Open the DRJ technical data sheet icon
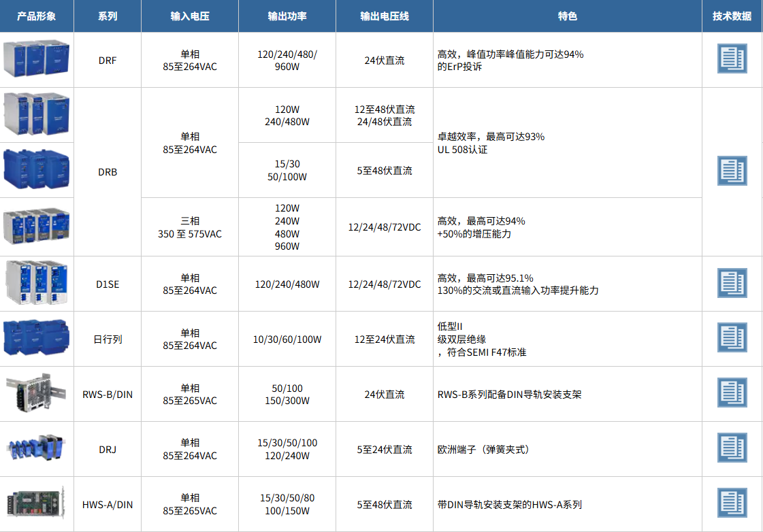The height and width of the screenshot is (532, 763). pyautogui.click(x=732, y=448)
